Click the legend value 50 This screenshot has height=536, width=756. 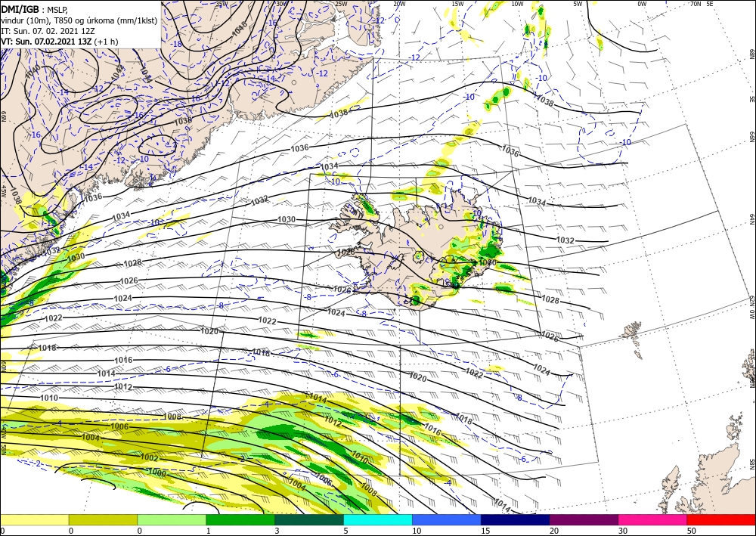(x=691, y=531)
